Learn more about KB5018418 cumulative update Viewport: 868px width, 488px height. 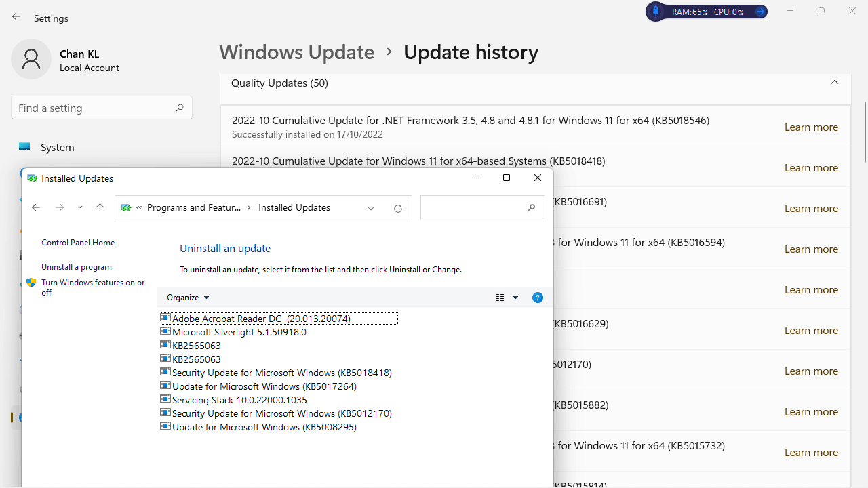(x=811, y=168)
